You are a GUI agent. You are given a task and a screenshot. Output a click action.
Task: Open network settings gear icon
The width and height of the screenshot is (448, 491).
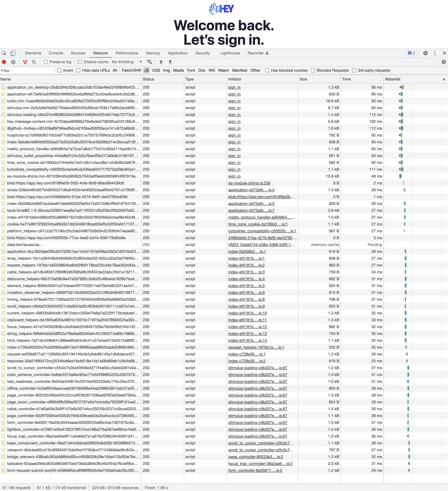coord(444,62)
